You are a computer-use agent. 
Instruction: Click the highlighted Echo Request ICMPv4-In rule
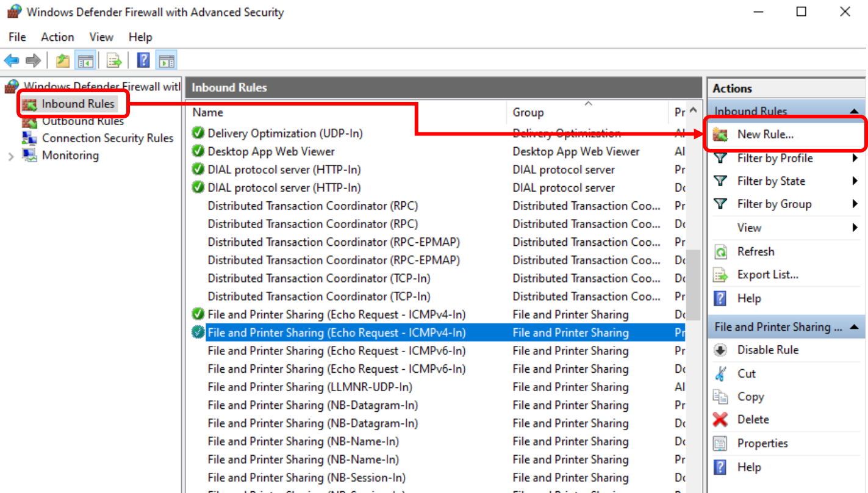337,333
